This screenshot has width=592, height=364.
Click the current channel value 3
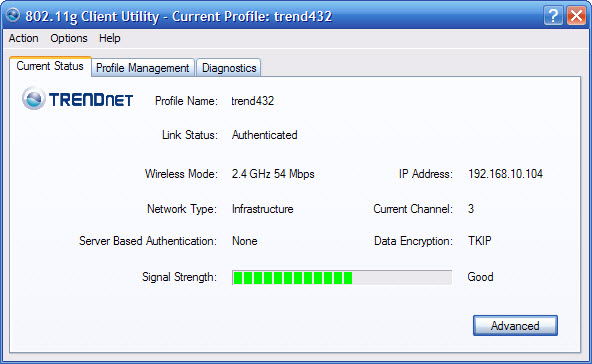471,209
